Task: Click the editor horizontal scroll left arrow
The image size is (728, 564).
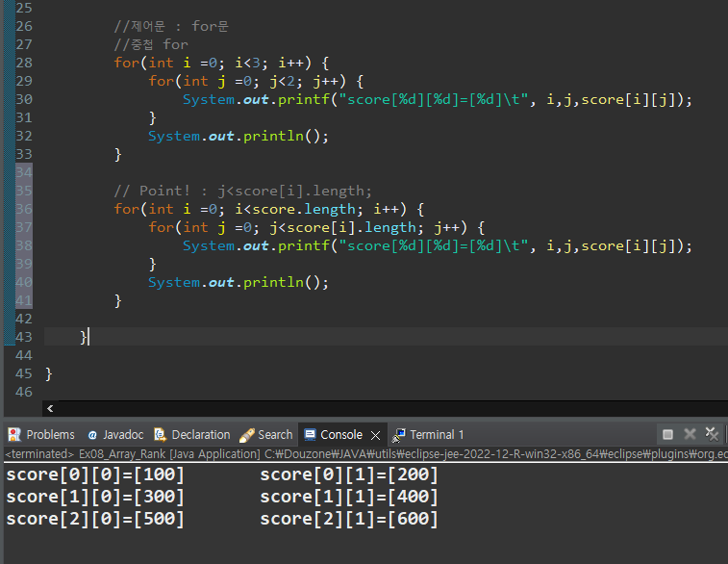Action: point(50,408)
